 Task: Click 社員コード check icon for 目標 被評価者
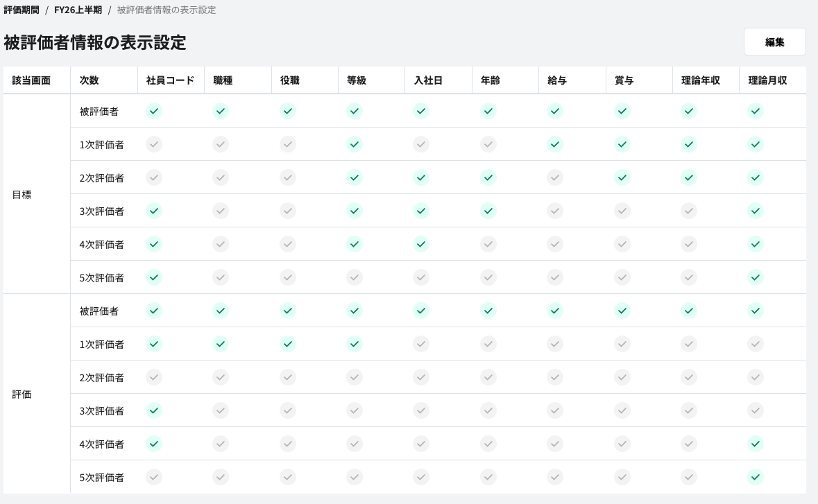[154, 111]
